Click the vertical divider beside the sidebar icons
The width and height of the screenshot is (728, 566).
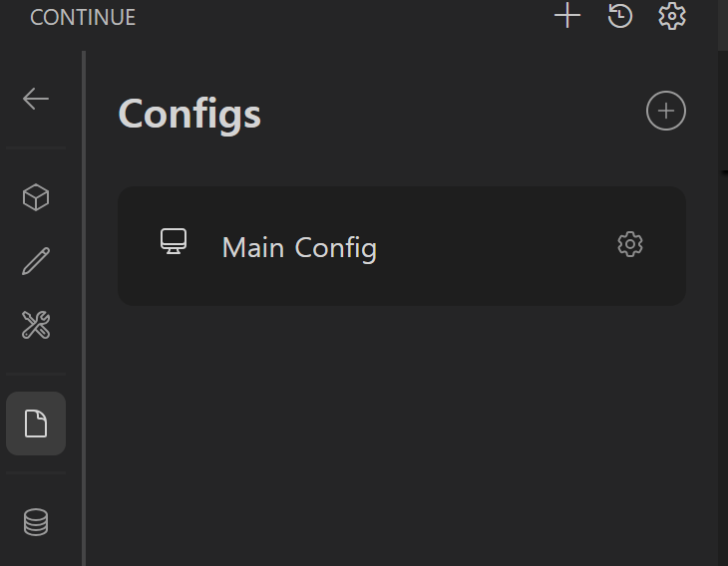[x=84, y=308]
